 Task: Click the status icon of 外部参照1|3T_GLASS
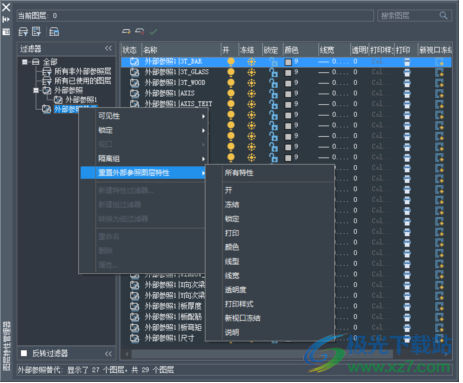click(x=134, y=72)
